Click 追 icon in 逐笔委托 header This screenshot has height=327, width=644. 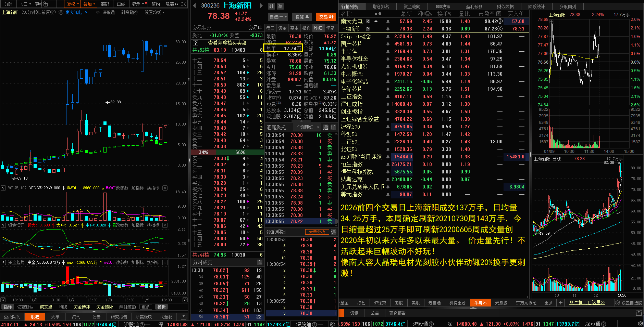pos(325,127)
